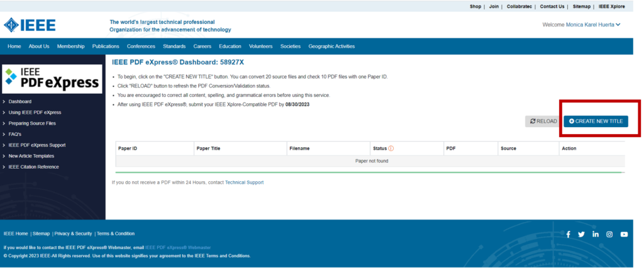Click the Terms & Condition footer link
The height and width of the screenshot is (268, 644).
point(116,234)
